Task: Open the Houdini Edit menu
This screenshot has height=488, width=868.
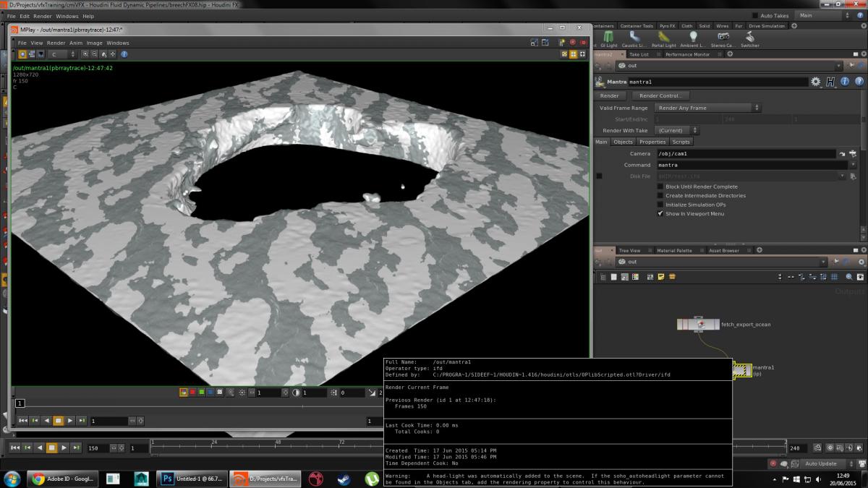Action: [25, 16]
